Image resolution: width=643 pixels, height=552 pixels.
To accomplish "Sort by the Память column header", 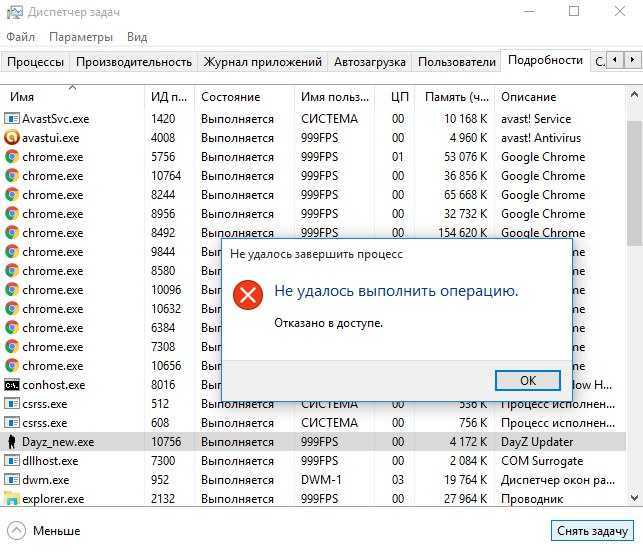I will pyautogui.click(x=456, y=97).
